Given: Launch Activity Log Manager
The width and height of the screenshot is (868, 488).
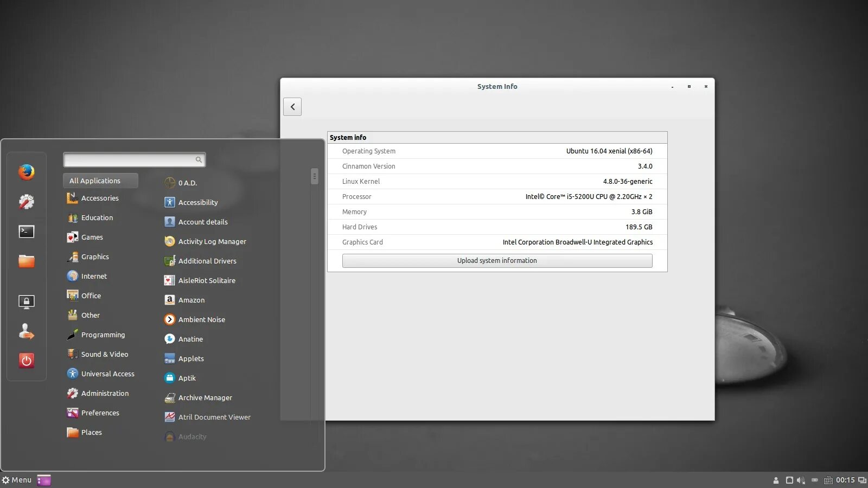Looking at the screenshot, I should (205, 241).
